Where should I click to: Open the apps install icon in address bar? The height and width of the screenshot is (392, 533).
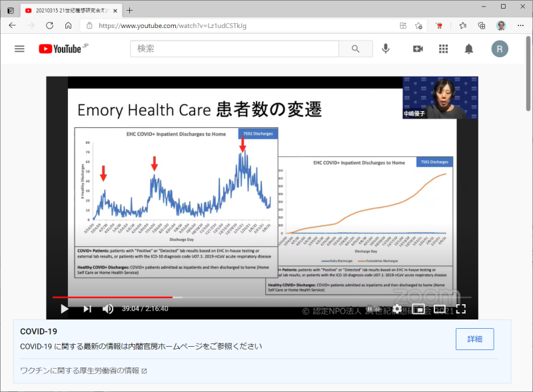click(x=403, y=25)
